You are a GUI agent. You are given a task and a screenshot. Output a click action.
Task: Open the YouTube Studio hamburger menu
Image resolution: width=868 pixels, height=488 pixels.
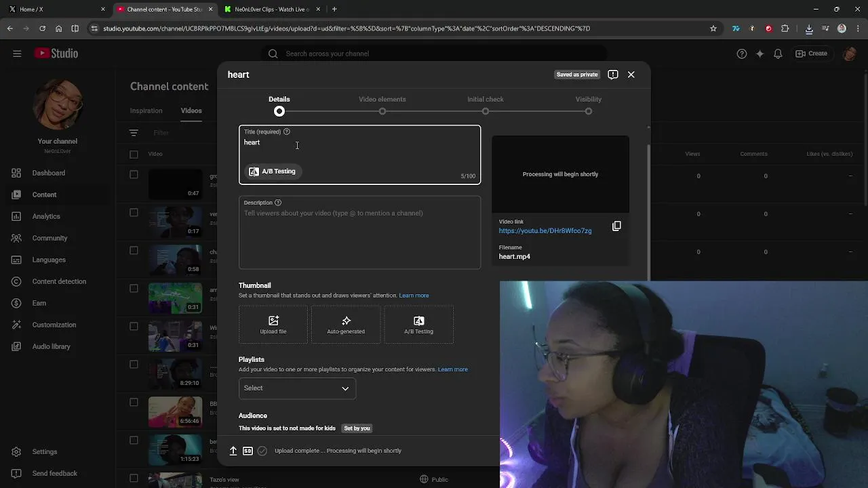(x=17, y=54)
